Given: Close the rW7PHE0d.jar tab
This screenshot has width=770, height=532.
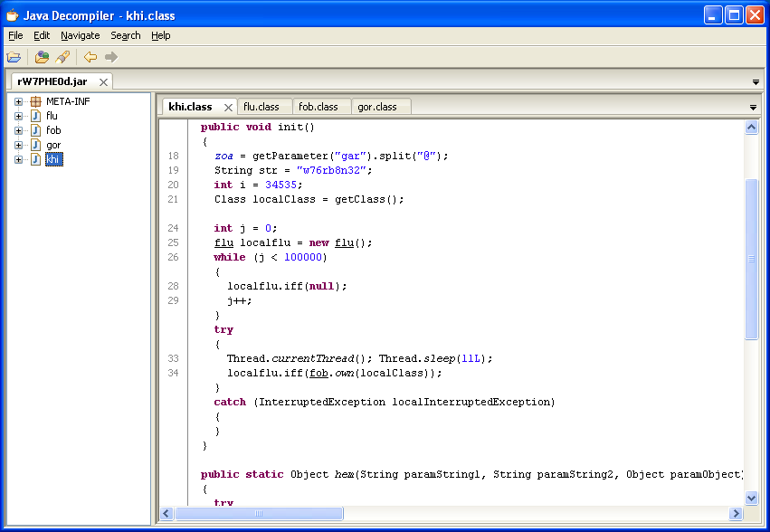Looking at the screenshot, I should coord(103,82).
